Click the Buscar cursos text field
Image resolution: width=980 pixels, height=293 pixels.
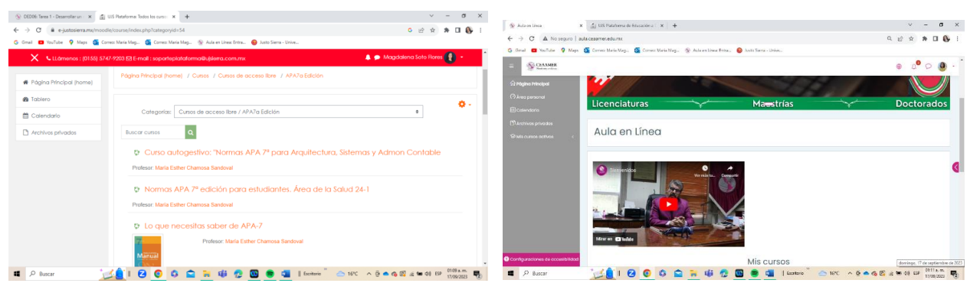coord(153,132)
